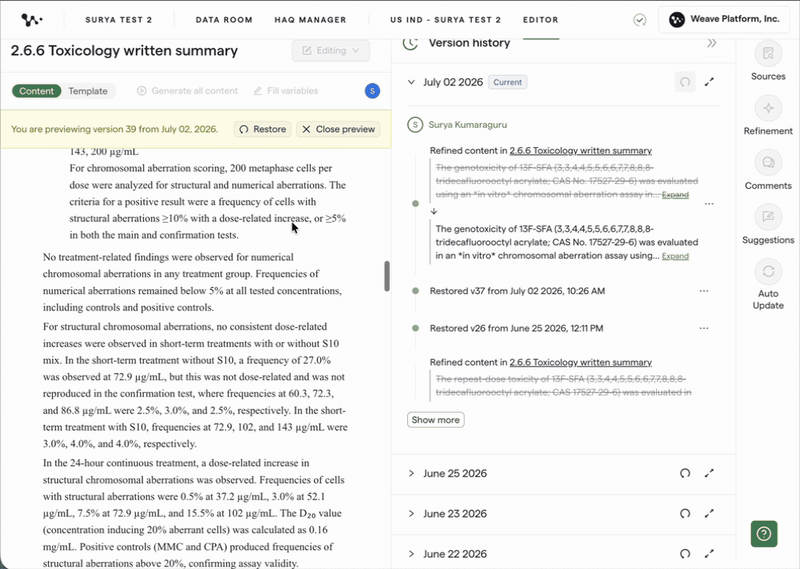Screen dimensions: 800x569
Task: Collapse the July 02 2026 version group
Action: pyautogui.click(x=411, y=82)
